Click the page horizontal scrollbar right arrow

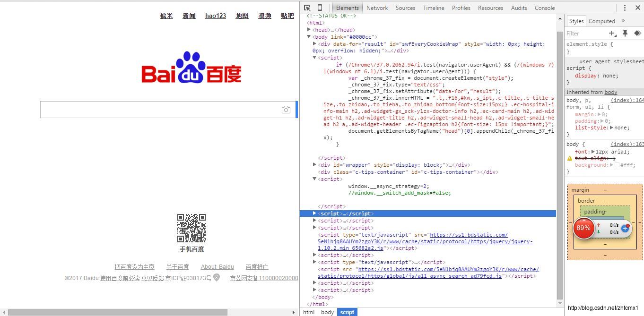point(295,312)
